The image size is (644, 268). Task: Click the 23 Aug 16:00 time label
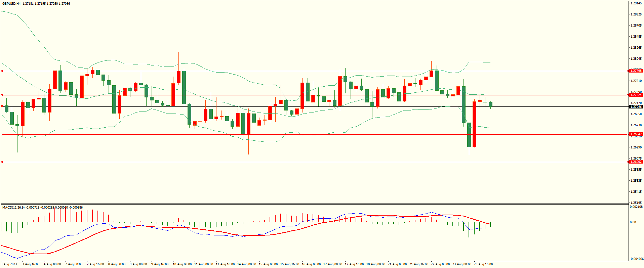[483, 264]
